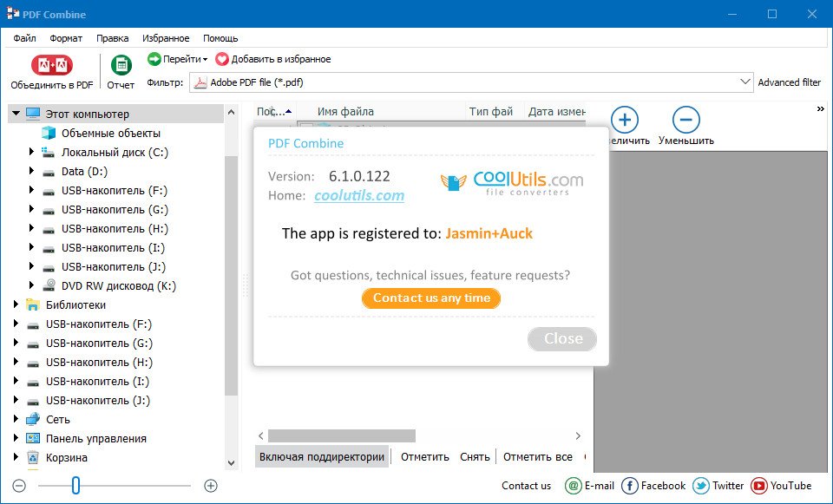Click the horizontal scrollbar thumb in file list
Viewport: 833px width, 504px height.
pyautogui.click(x=342, y=436)
